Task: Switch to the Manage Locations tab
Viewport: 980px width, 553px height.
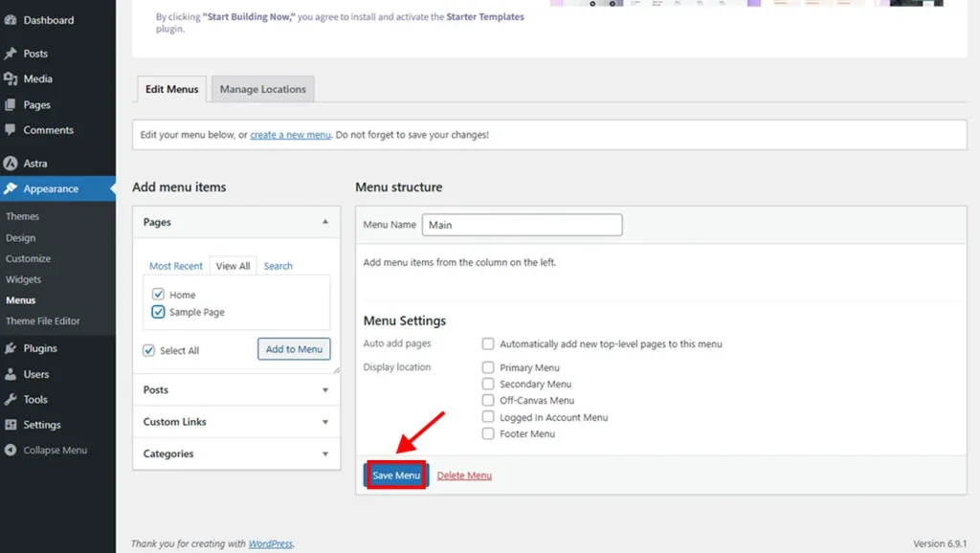Action: pyautogui.click(x=262, y=88)
